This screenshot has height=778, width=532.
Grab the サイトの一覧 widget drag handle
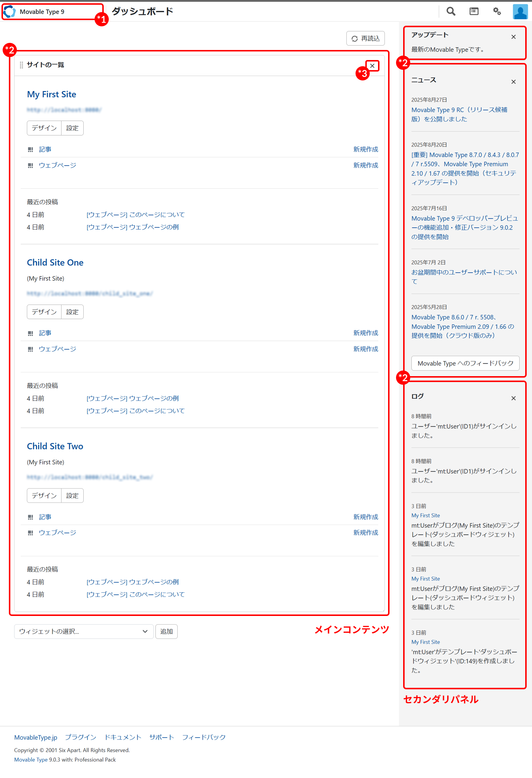[x=21, y=65]
